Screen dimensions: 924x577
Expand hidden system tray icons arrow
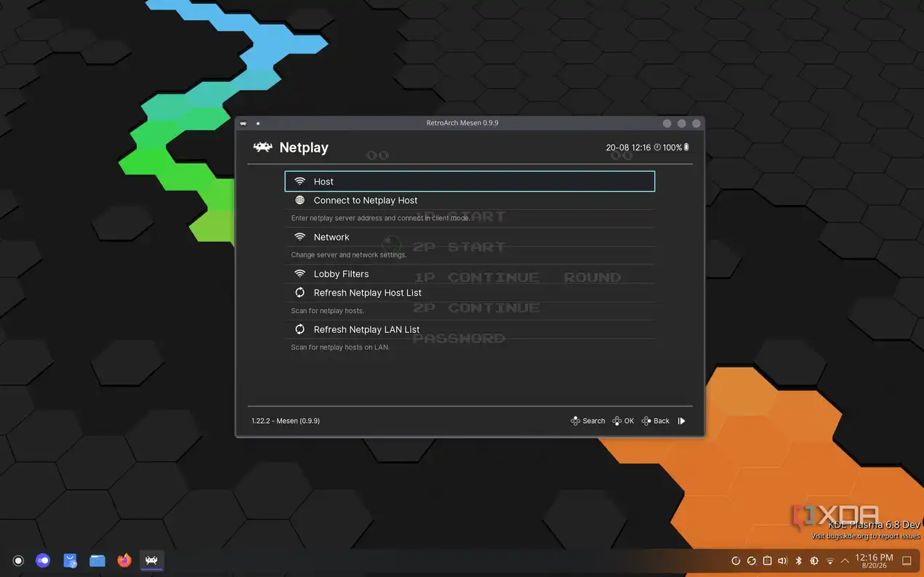[x=845, y=561]
